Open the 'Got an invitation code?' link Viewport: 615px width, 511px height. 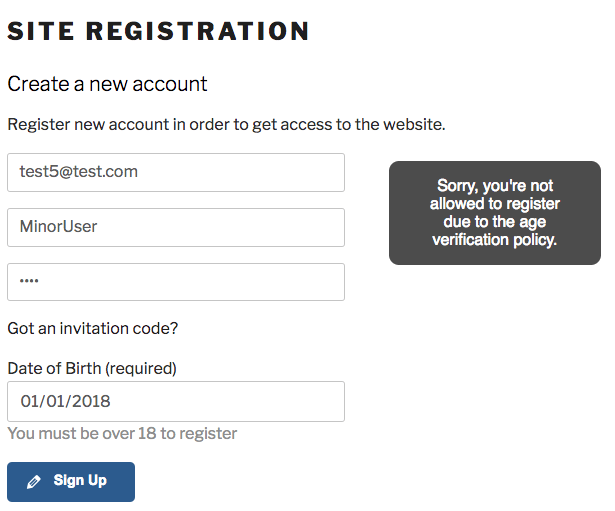tap(93, 328)
